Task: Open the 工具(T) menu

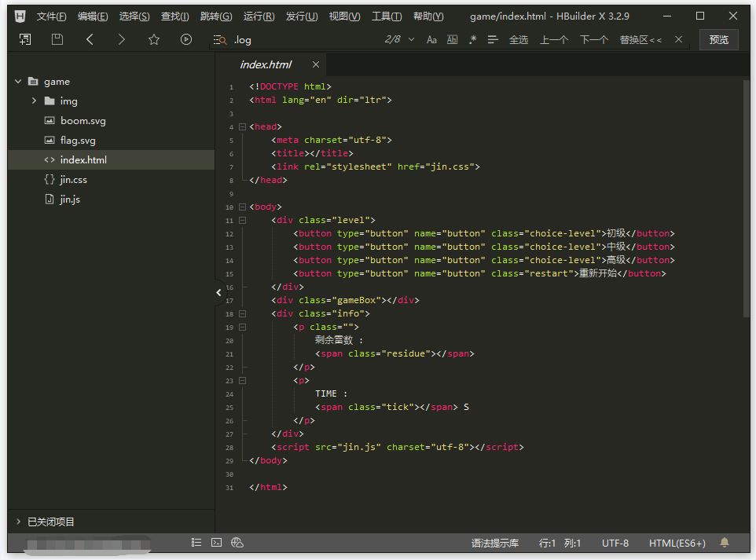Action: point(386,16)
